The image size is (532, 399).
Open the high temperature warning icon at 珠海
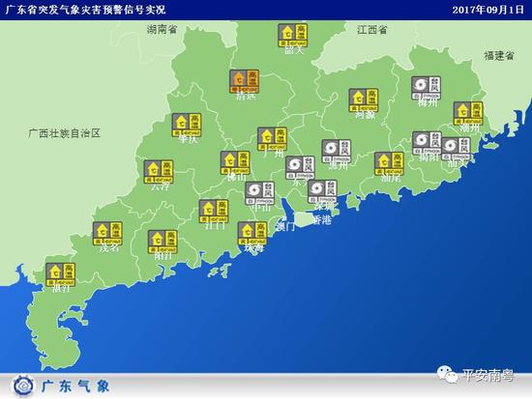pyautogui.click(x=252, y=233)
